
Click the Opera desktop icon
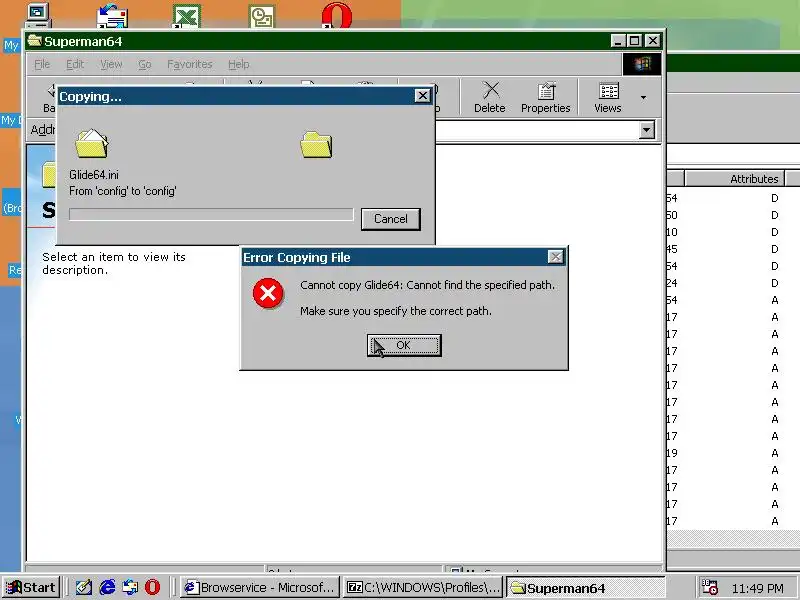click(337, 15)
